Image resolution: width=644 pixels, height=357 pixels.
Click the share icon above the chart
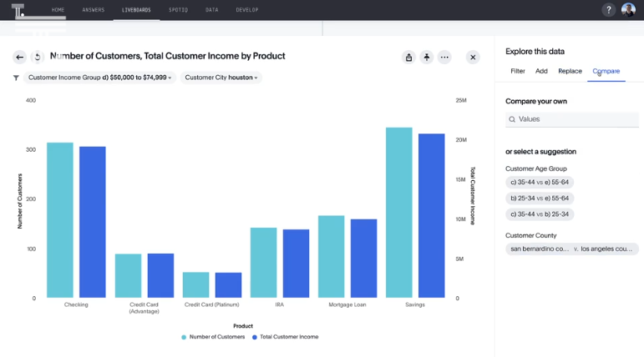click(x=408, y=58)
